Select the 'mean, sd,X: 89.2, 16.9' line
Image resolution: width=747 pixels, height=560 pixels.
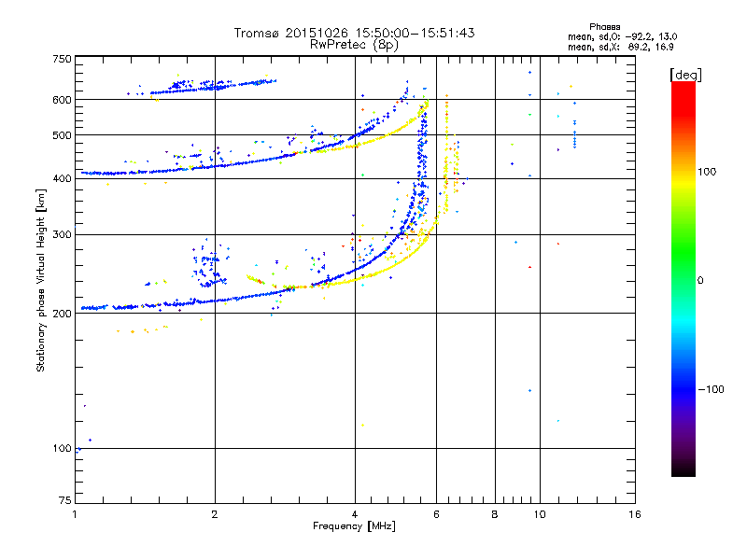pyautogui.click(x=620, y=47)
